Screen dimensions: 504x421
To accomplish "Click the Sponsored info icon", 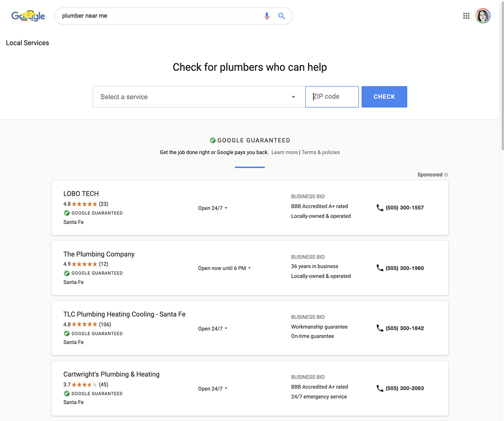I will (446, 175).
